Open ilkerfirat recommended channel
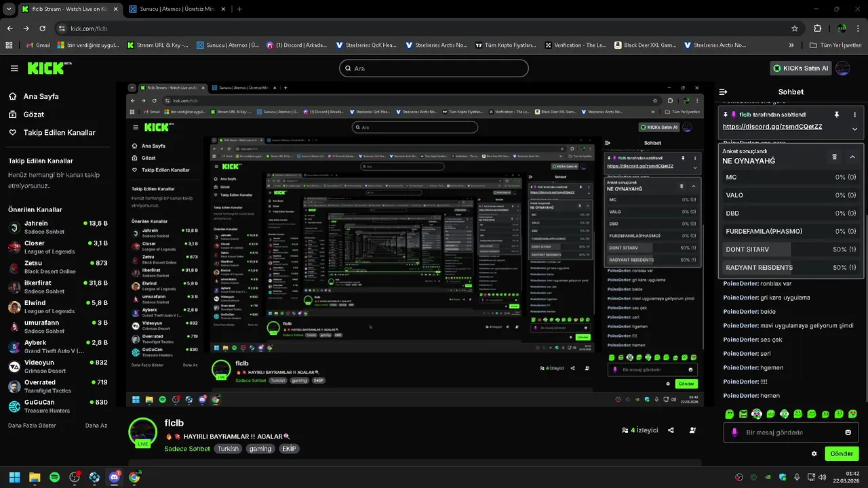 pos(58,287)
